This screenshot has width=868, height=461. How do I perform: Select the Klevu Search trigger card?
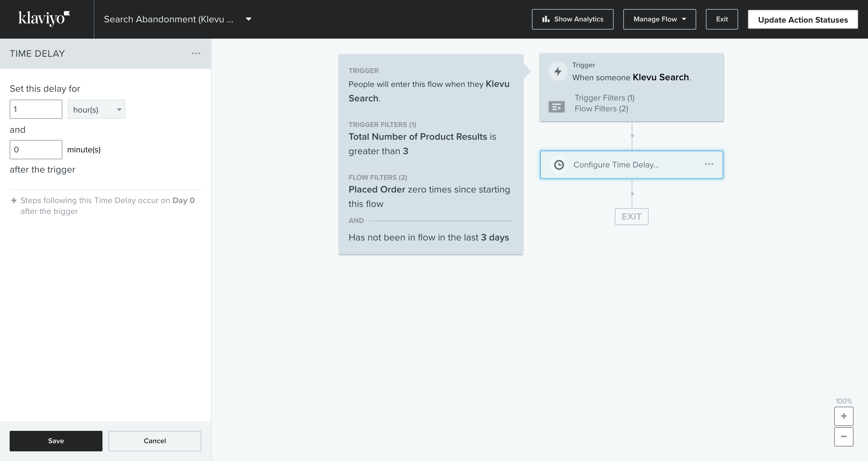click(x=631, y=87)
